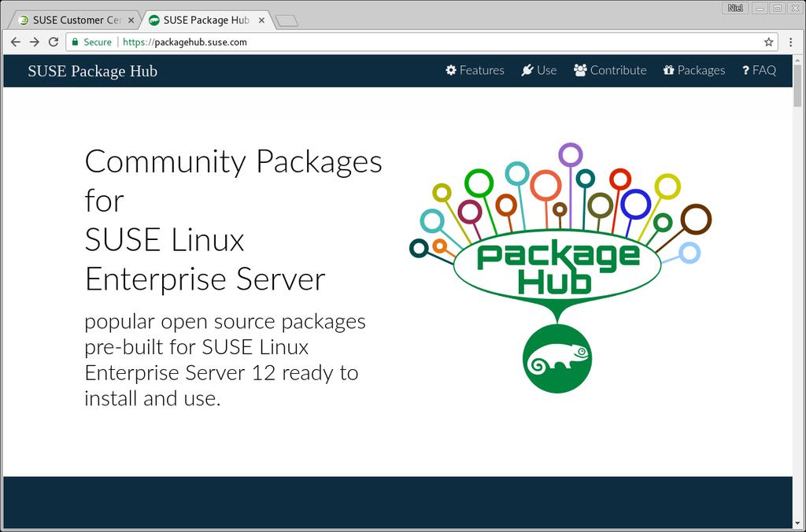Close the SUSE Package Hub tab
Screen dimensions: 806x532
(261, 20)
